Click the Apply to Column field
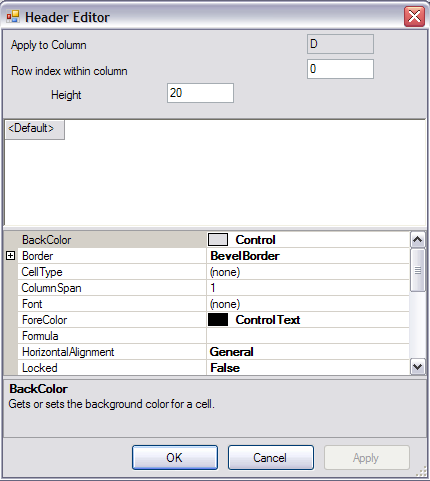 click(x=340, y=44)
